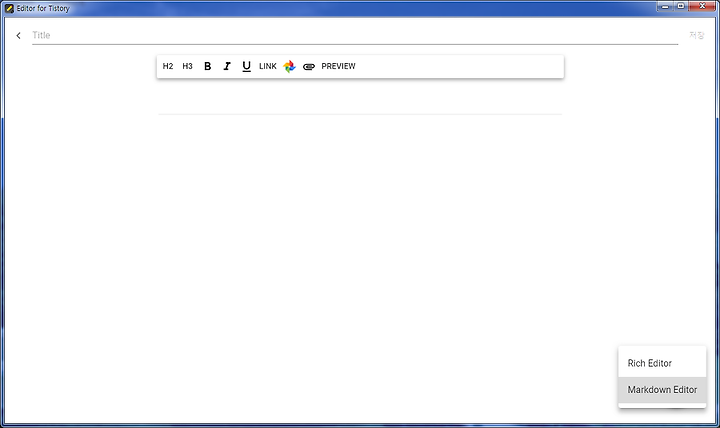Toggle underline formatting
The width and height of the screenshot is (720, 428).
pos(247,66)
